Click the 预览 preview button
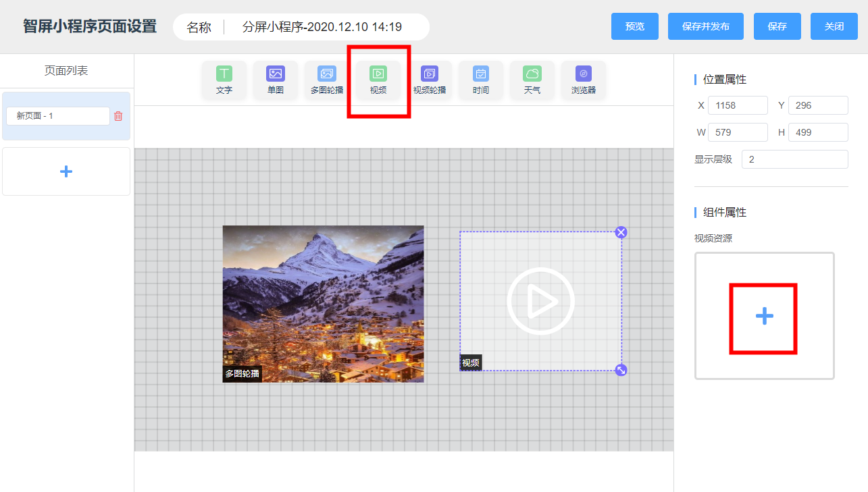The height and width of the screenshot is (492, 868). 635,26
